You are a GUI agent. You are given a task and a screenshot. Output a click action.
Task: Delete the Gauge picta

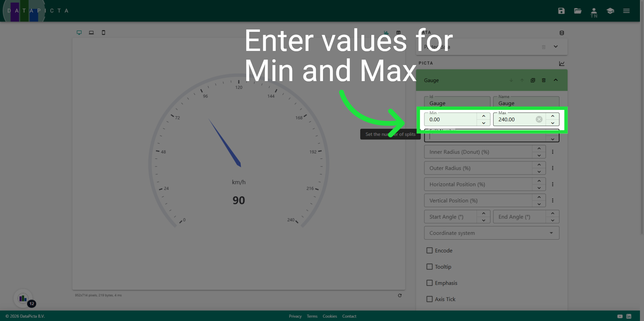point(544,80)
